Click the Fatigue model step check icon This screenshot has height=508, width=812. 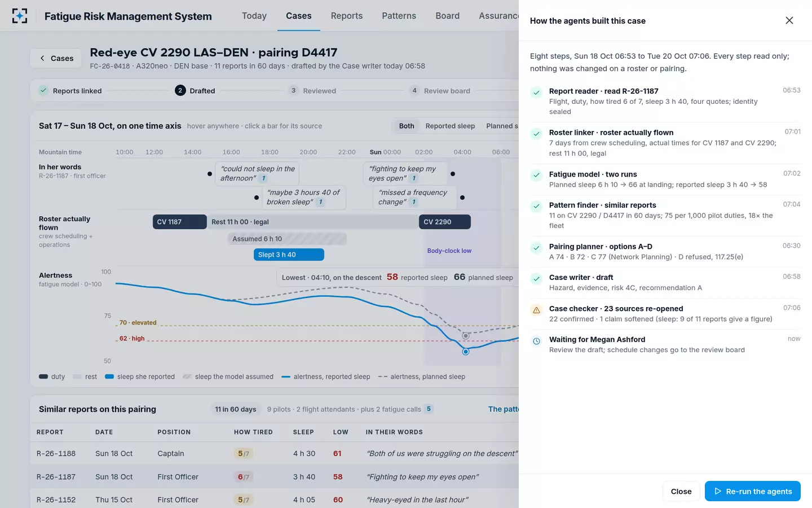[x=536, y=175]
